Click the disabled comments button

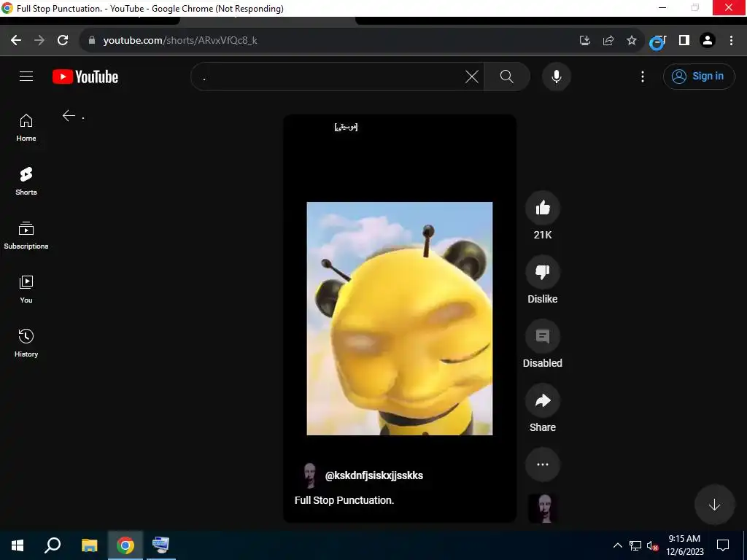[543, 336]
